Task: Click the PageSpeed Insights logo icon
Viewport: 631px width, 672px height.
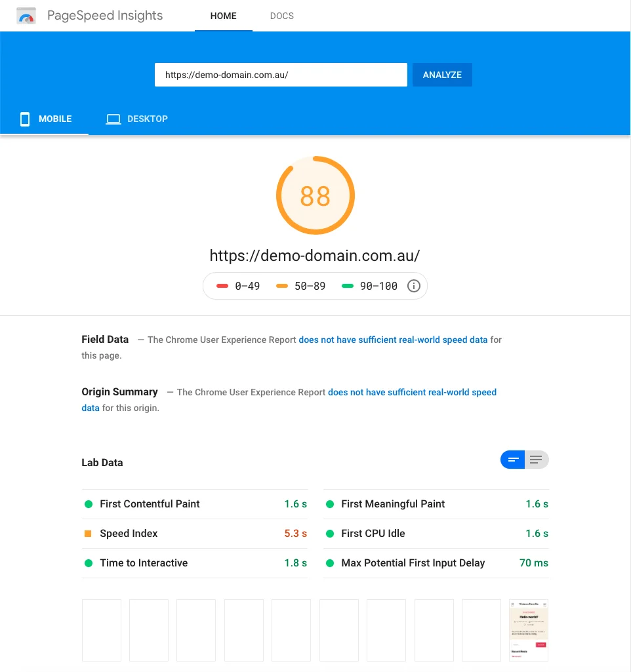Action: [x=26, y=16]
